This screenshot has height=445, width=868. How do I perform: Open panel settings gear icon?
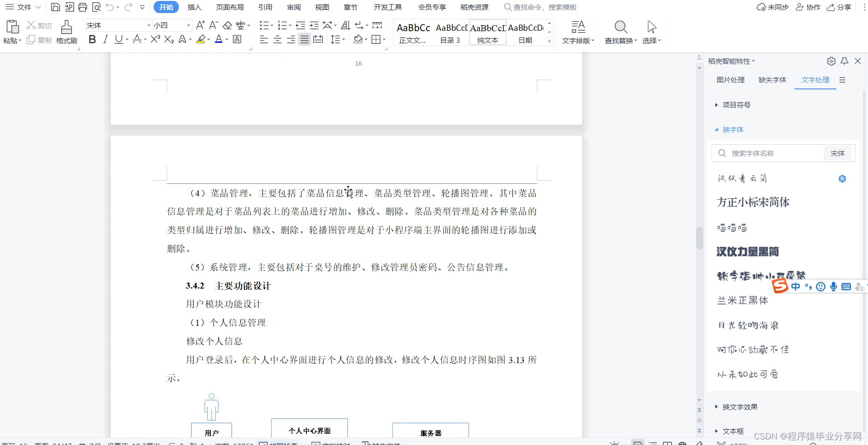click(x=831, y=61)
